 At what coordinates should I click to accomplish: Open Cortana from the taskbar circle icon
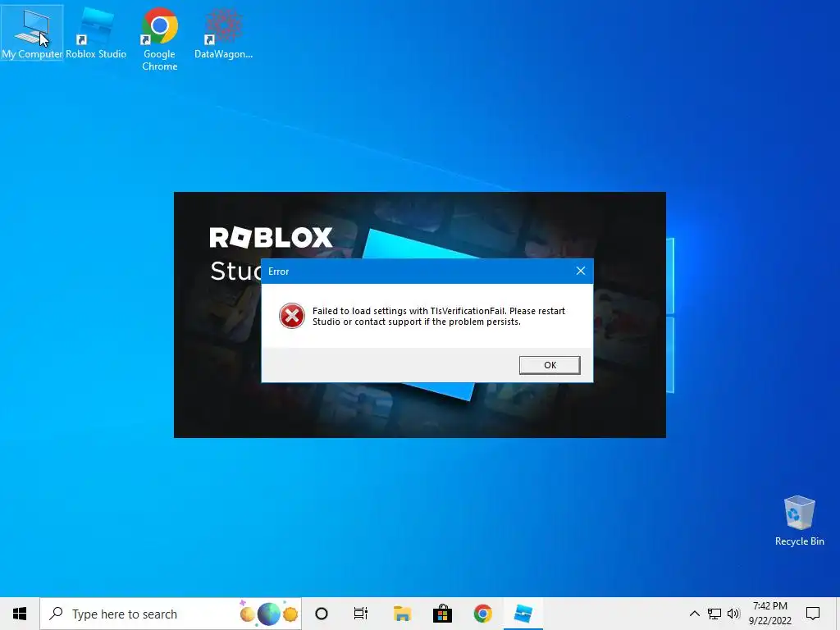[322, 614]
